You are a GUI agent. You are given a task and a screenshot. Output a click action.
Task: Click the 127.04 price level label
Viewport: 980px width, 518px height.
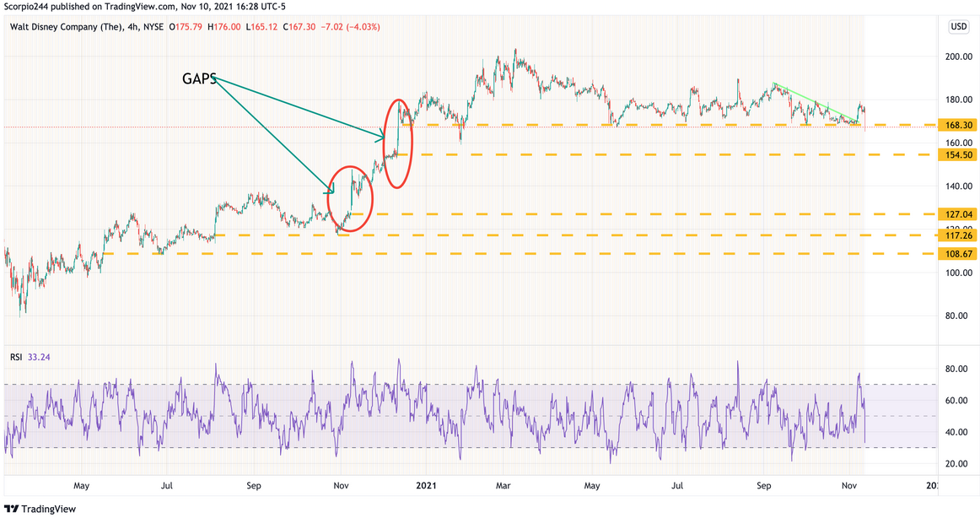pos(957,213)
